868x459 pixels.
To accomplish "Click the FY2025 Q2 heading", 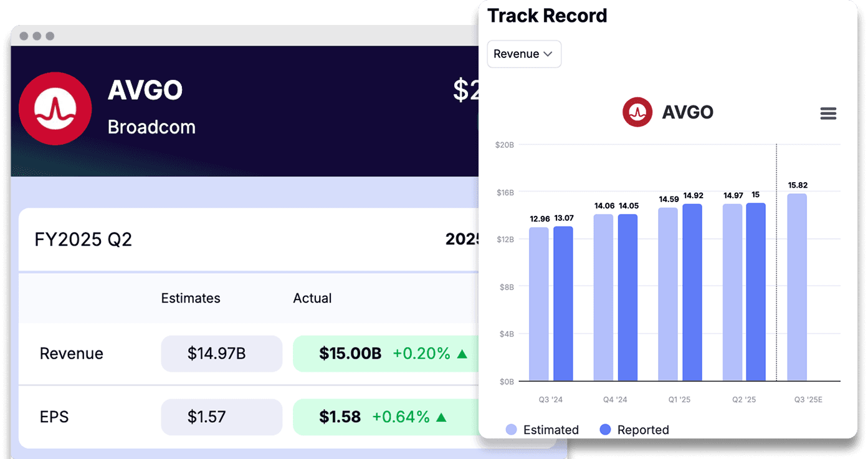I will tap(83, 239).
